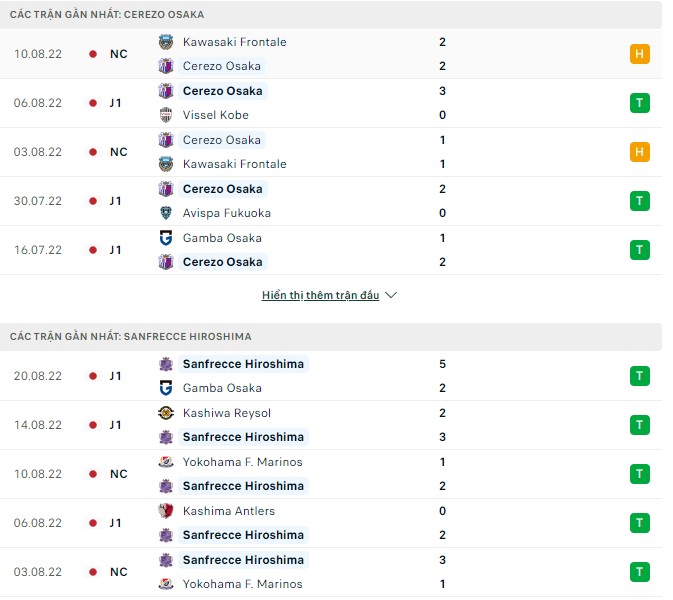Viewport: 673px width, 600px height.
Task: Expand chevron beside Hiển thị thêm trận đấu
Action: pyautogui.click(x=391, y=296)
